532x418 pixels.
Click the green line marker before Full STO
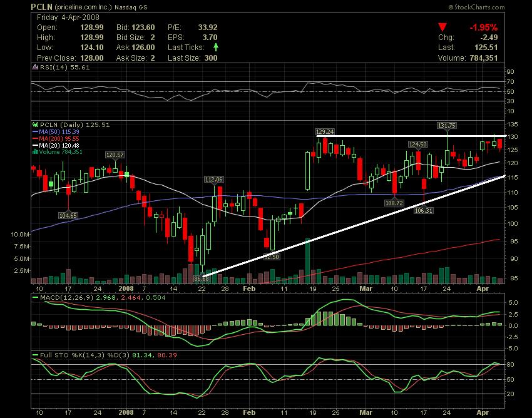click(35, 355)
